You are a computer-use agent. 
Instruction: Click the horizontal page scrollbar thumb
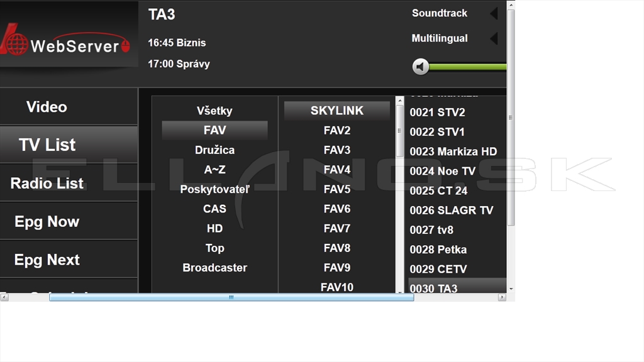point(231,297)
